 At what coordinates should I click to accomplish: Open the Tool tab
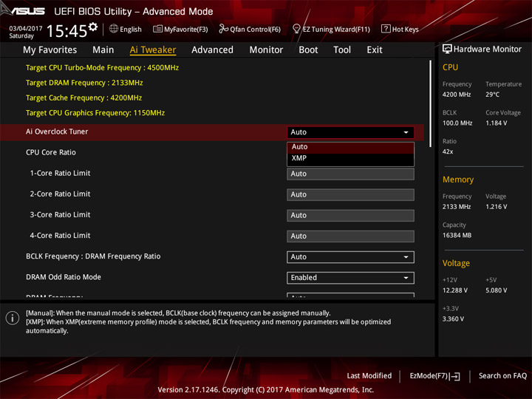(x=342, y=50)
